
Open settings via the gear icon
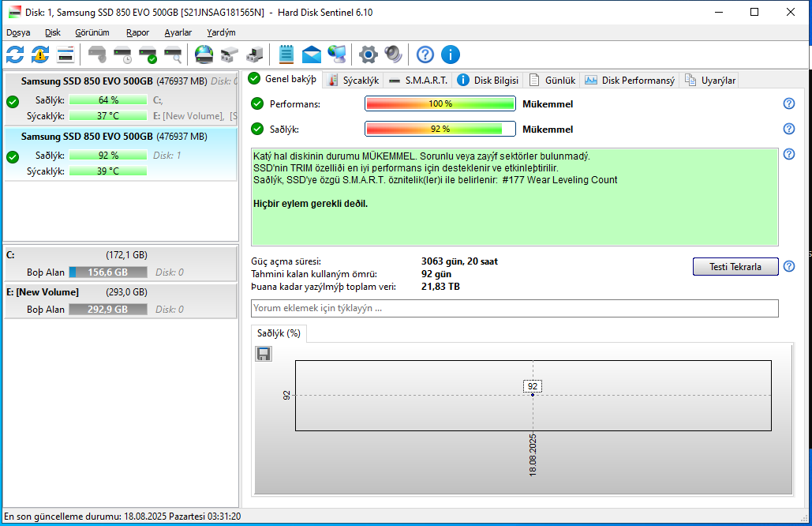click(369, 54)
